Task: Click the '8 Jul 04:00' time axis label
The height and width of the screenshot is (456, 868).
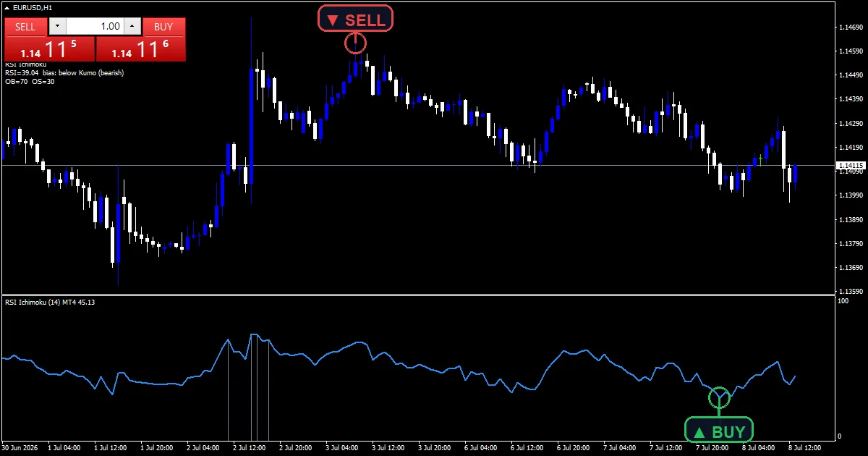Action: 760,448
